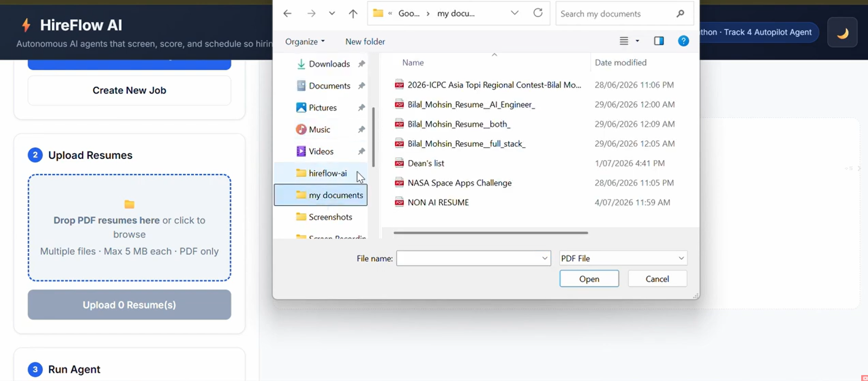
Task: Unpin Music using its pin icon
Action: [361, 129]
